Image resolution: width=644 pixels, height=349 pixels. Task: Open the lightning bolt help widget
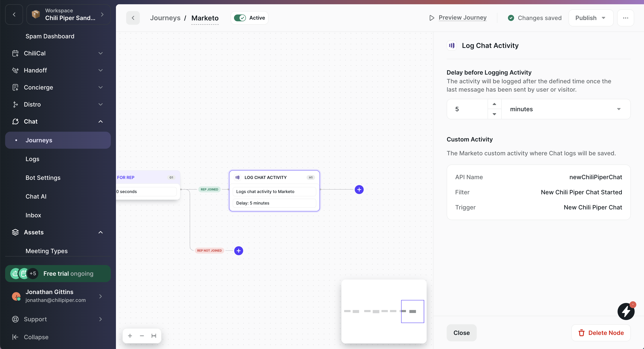tap(626, 312)
